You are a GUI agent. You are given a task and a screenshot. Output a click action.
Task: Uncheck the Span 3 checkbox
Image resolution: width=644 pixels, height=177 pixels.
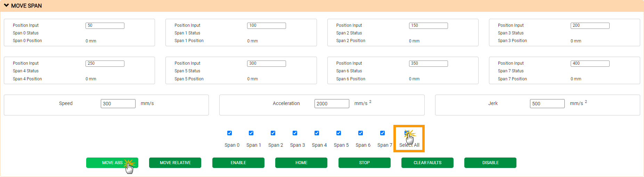295,133
